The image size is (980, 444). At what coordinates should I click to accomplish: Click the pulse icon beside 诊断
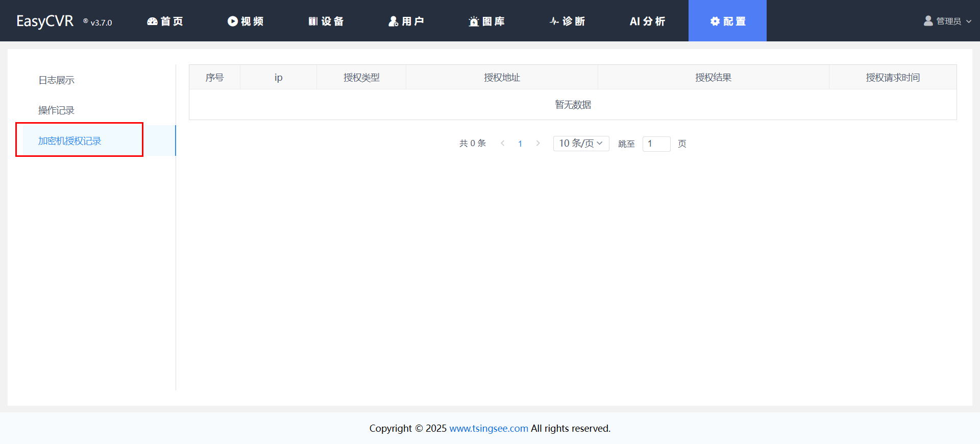tap(554, 21)
